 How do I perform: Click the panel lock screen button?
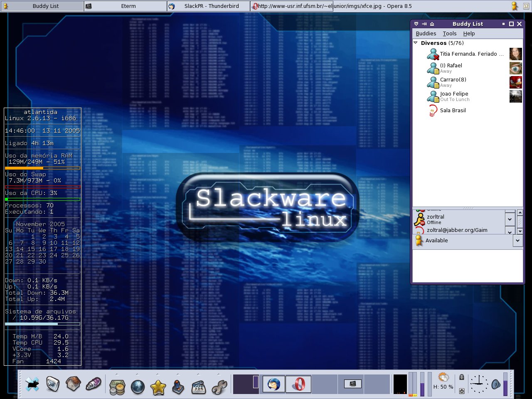click(461, 377)
